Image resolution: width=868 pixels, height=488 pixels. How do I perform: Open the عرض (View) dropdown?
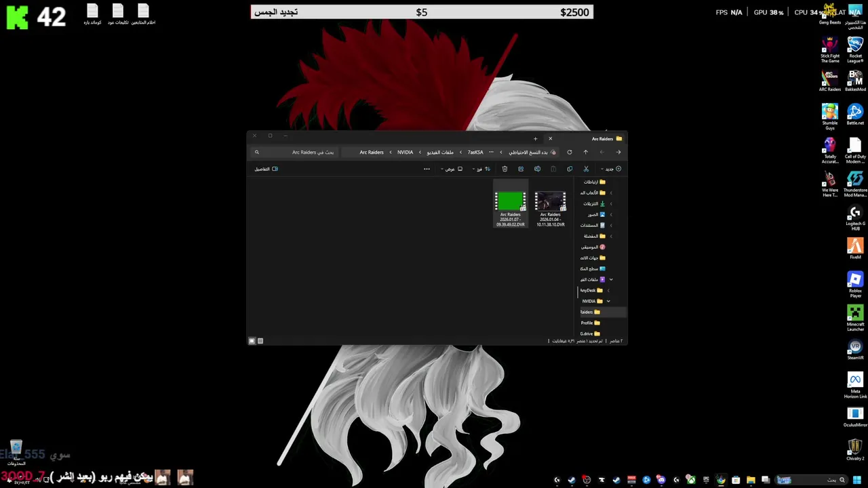click(451, 169)
